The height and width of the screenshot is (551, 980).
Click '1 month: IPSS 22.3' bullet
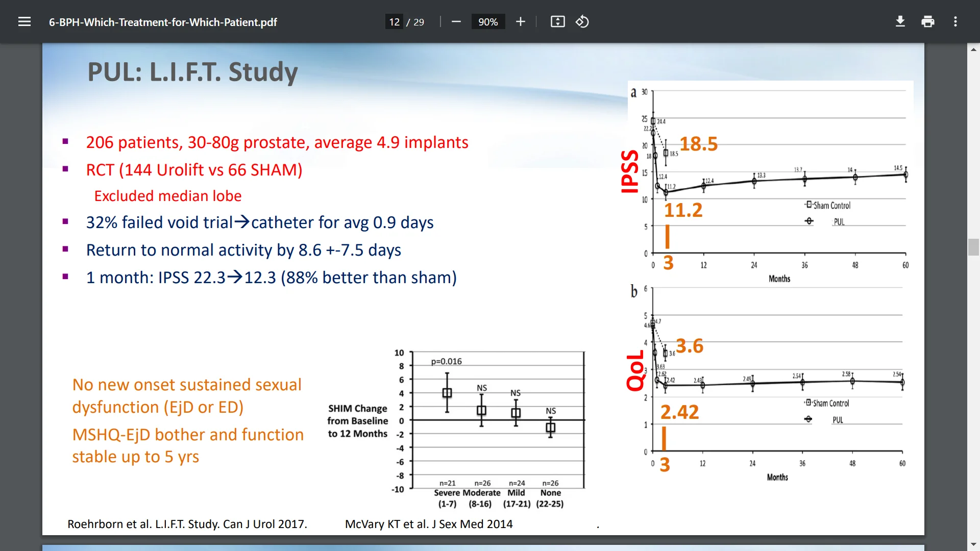tap(271, 278)
